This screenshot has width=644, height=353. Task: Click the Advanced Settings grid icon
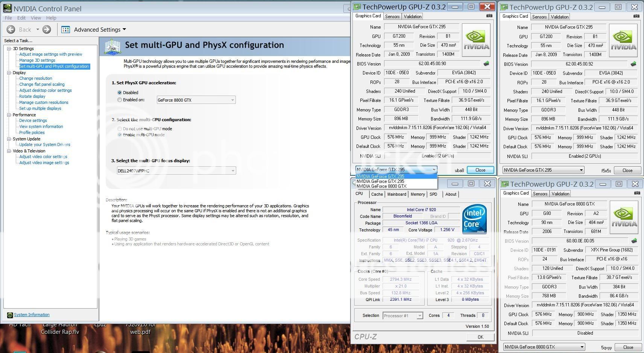[x=65, y=29]
